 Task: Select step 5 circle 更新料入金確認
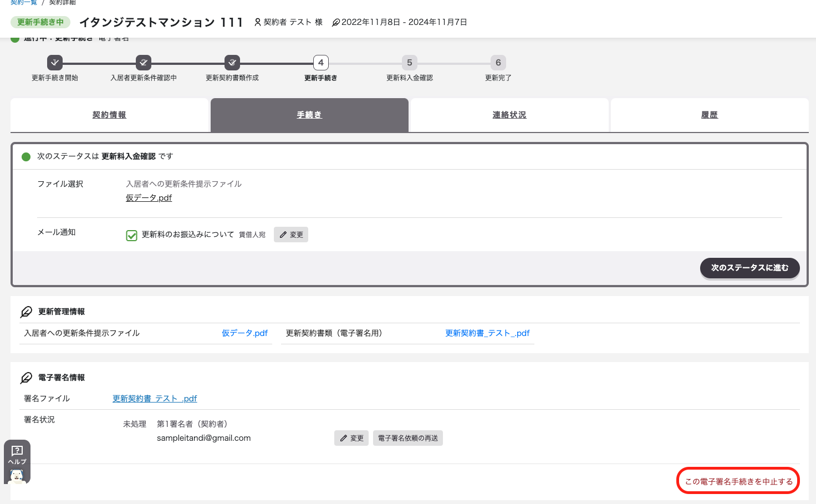pyautogui.click(x=410, y=63)
